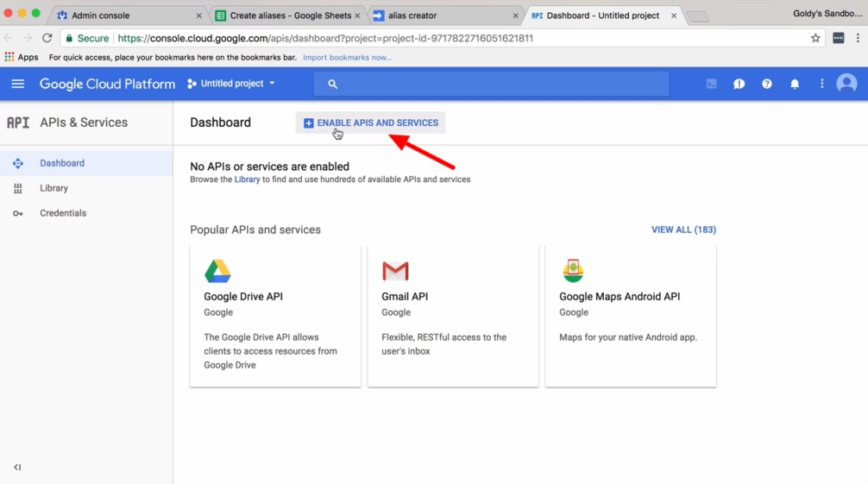This screenshot has height=484, width=868.
Task: Close the alias creator tab
Action: (515, 16)
